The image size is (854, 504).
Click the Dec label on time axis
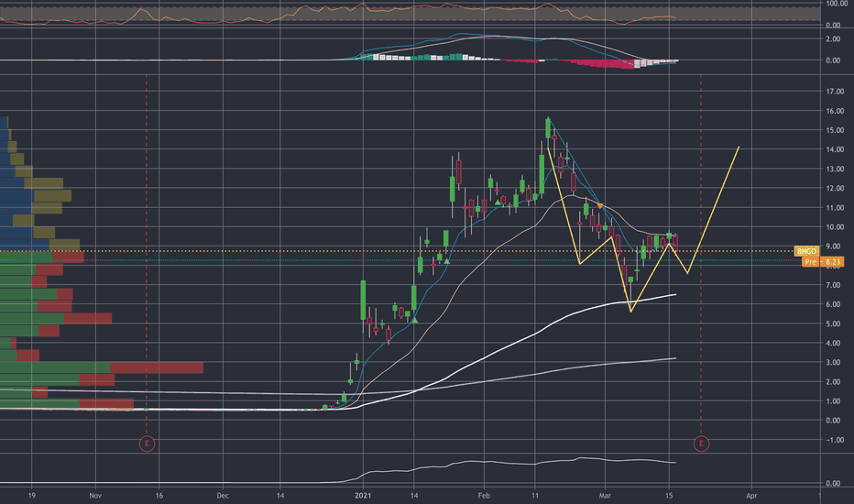(223, 495)
